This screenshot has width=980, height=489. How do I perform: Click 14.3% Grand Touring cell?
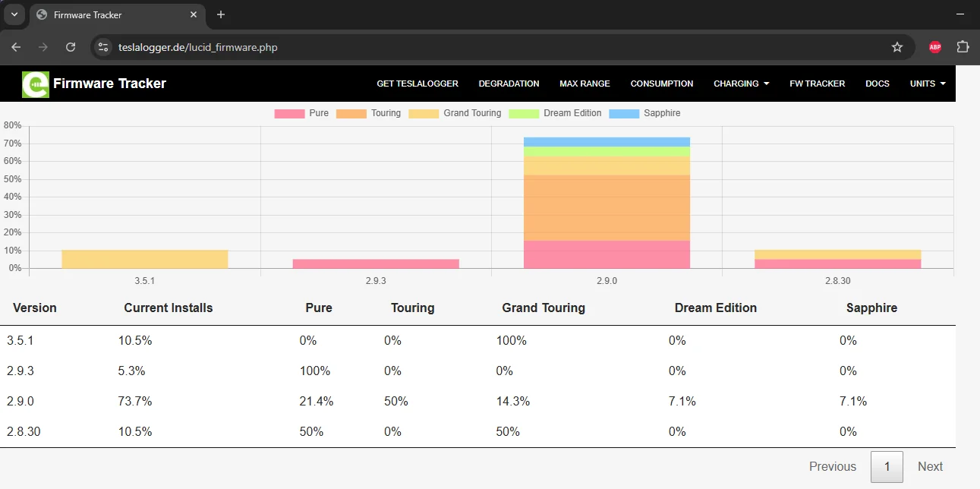pyautogui.click(x=513, y=402)
